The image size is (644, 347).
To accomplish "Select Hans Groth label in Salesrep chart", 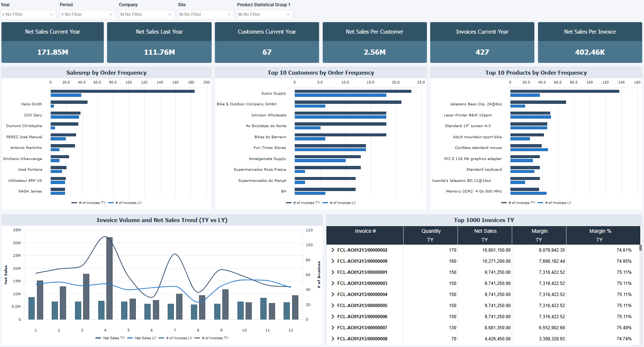I will tap(31, 104).
